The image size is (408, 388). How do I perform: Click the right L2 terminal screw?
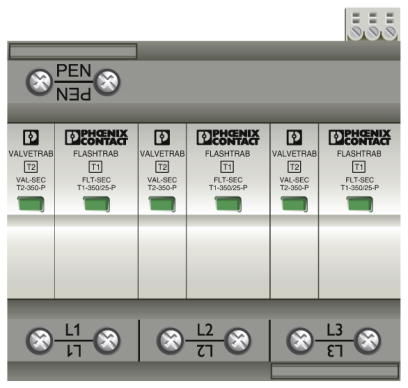coord(238,341)
